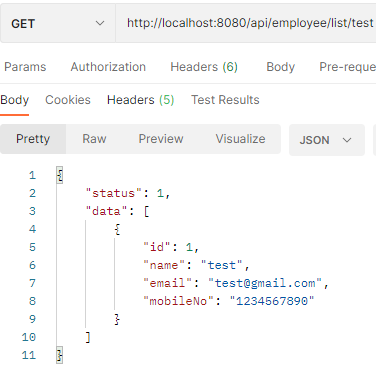Click the "mobileNo" key in response

point(179,301)
